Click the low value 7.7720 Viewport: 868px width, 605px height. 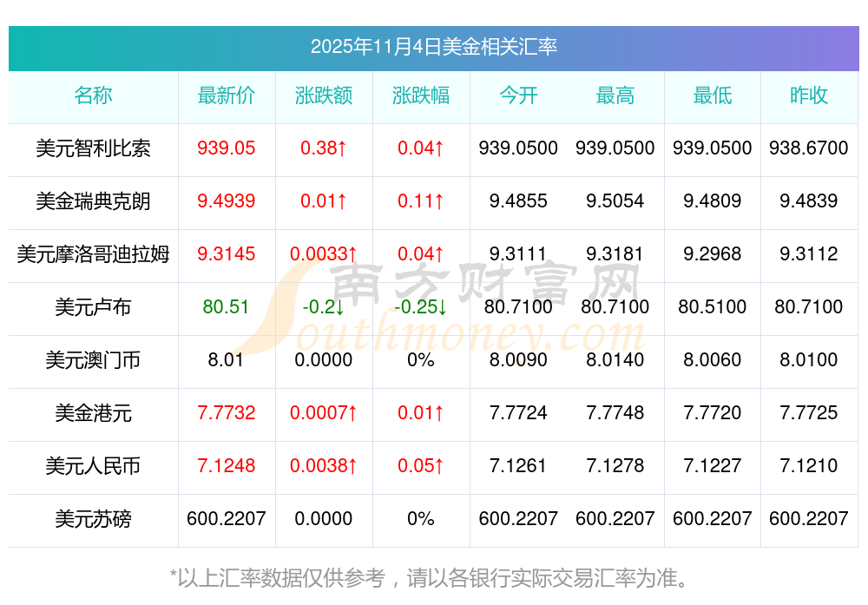713,412
